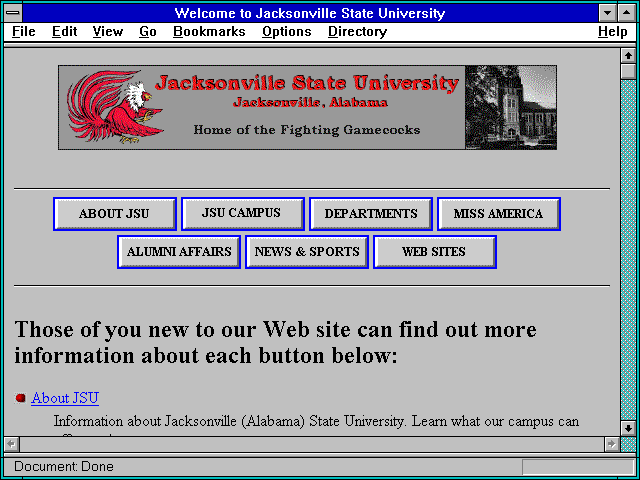
Task: Open the Edit menu
Action: (x=64, y=31)
